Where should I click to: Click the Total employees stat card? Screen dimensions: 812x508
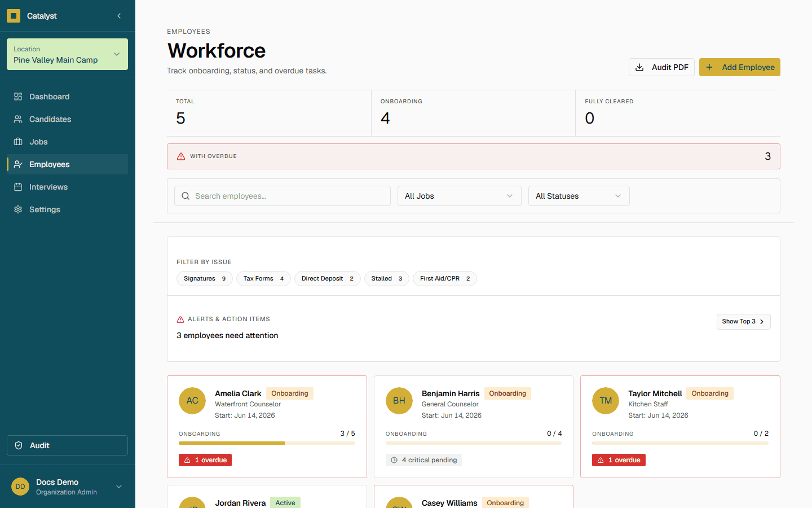click(269, 113)
